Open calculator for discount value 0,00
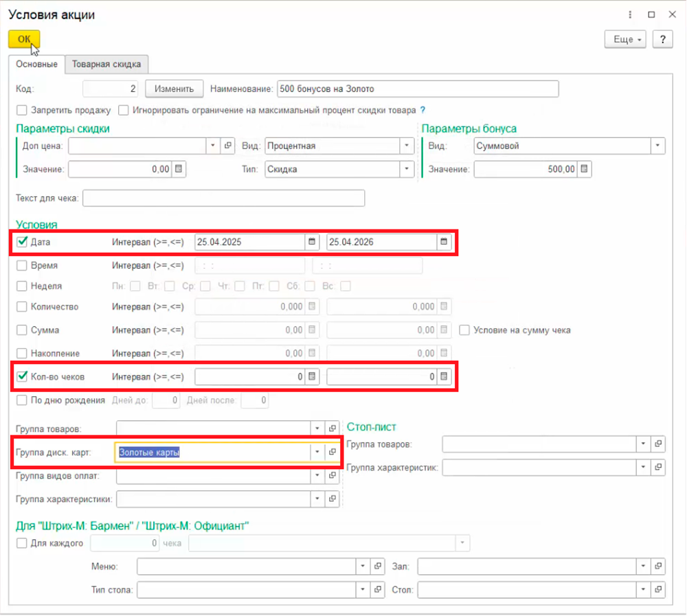 [179, 169]
